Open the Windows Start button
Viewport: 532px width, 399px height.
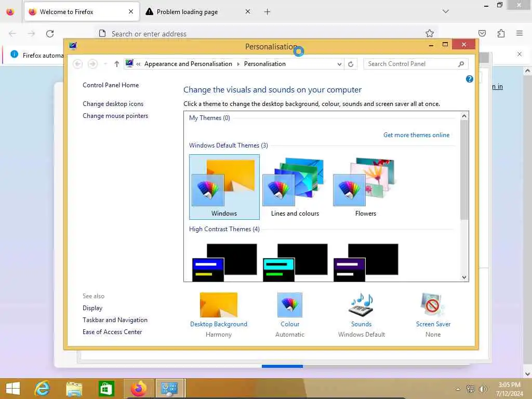coord(13,389)
